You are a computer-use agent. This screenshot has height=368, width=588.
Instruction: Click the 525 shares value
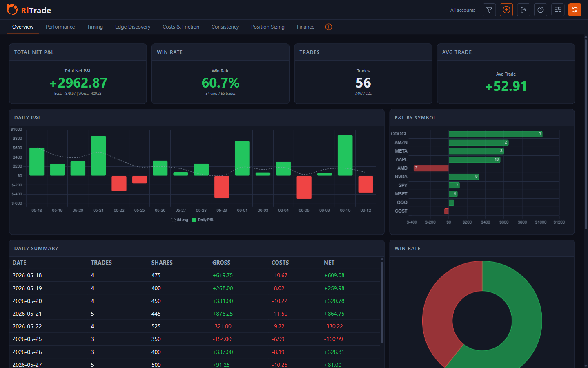coord(156,326)
